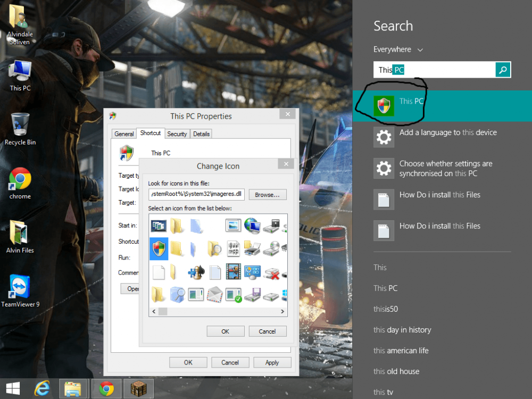Focus the Look for icons file path field
The width and height of the screenshot is (532, 399).
[x=196, y=194]
